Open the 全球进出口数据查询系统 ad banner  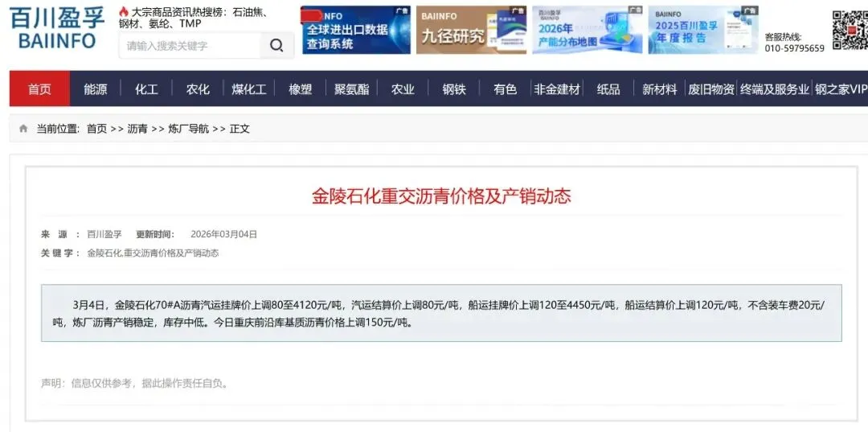tap(356, 30)
